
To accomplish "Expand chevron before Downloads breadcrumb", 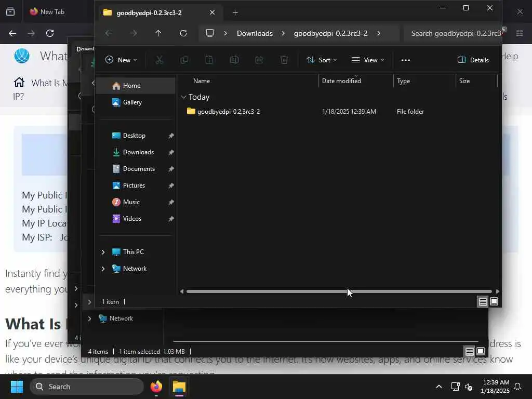I will (x=225, y=33).
